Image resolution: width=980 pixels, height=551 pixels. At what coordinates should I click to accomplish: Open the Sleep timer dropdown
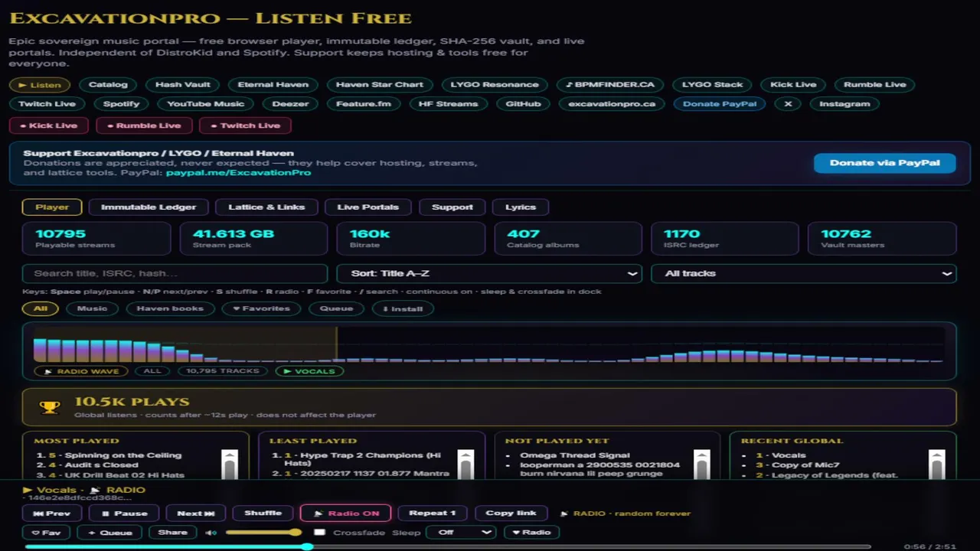pos(461,532)
